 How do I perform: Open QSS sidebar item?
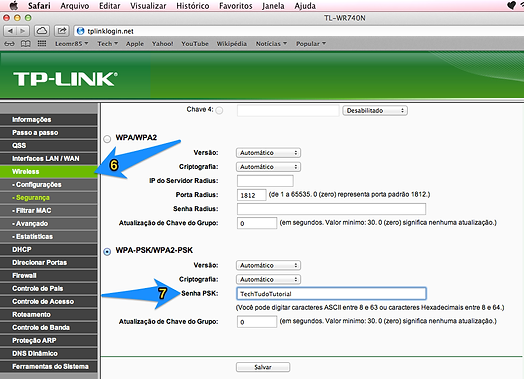[x=49, y=145]
